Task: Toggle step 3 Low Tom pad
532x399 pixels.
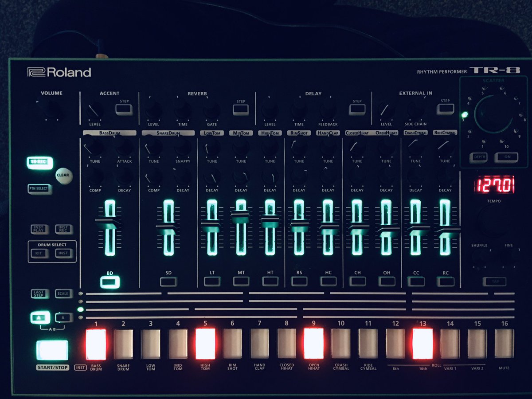Action: 151,344
